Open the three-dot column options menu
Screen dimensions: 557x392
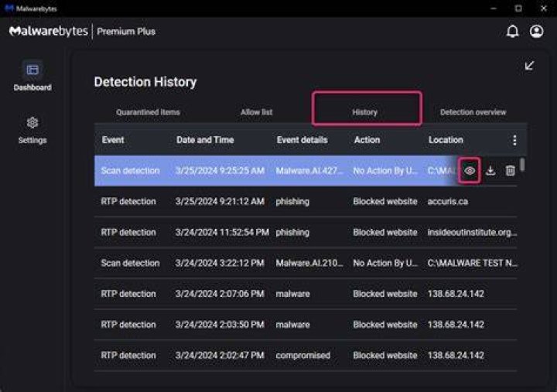(x=514, y=140)
